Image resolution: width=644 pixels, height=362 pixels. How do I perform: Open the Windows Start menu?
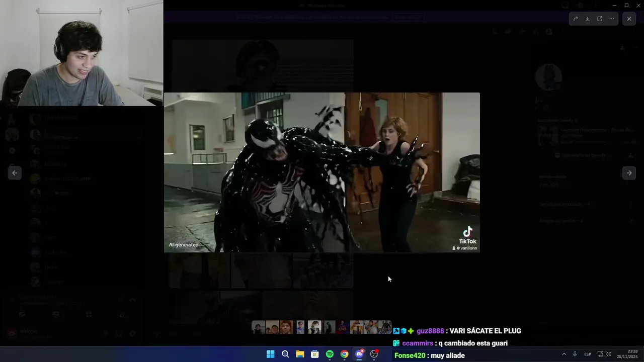click(270, 354)
